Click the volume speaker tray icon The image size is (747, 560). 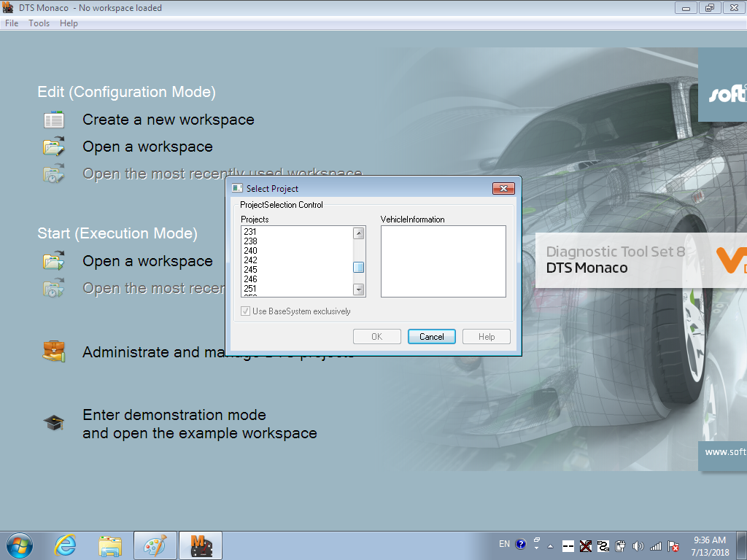click(x=638, y=546)
